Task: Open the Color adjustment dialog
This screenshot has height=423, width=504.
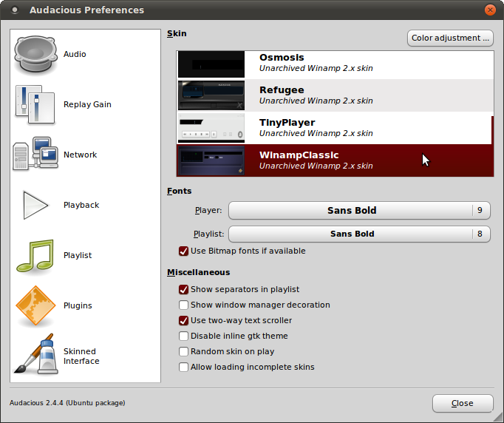Action: 450,38
